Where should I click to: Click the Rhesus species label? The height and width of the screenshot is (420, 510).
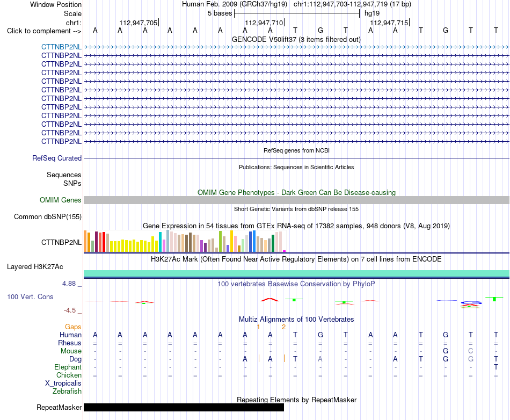coord(70,343)
